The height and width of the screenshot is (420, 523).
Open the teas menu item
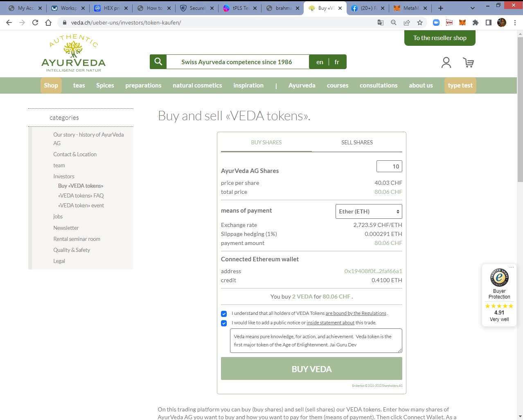tap(79, 85)
